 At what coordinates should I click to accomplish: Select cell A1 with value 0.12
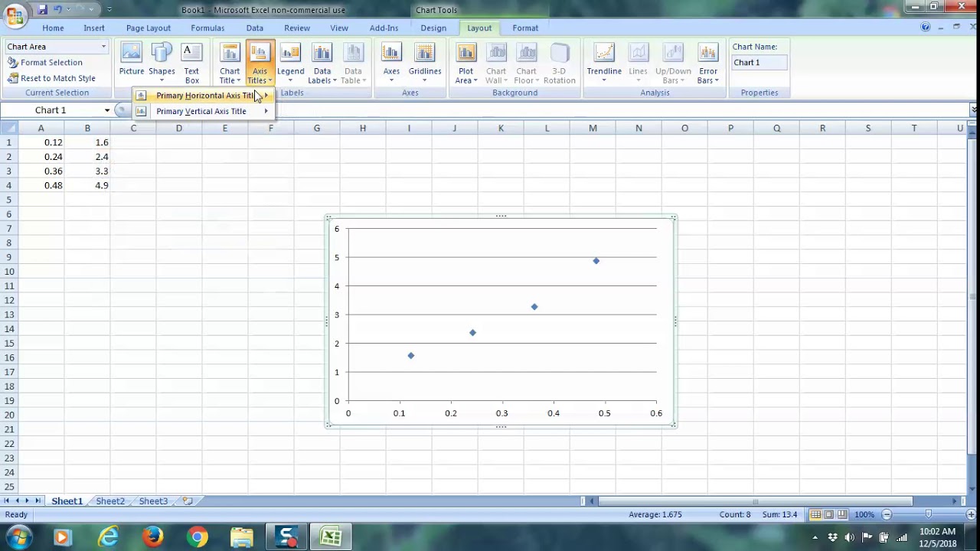tap(41, 142)
